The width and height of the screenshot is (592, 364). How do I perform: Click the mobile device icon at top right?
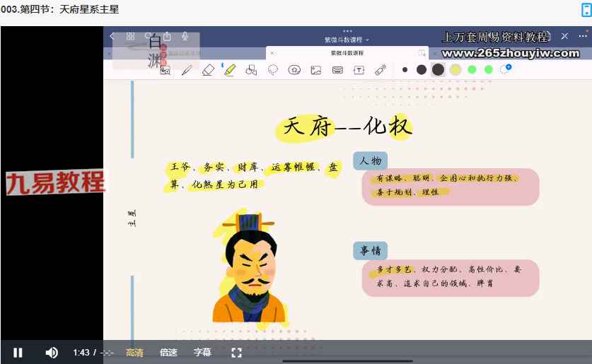coord(585,9)
